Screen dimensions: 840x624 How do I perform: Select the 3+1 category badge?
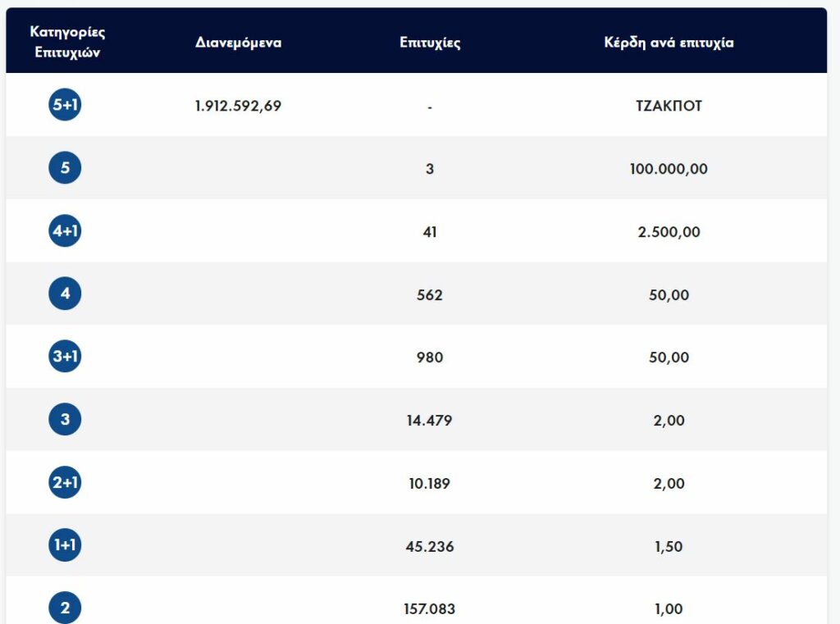[65, 357]
